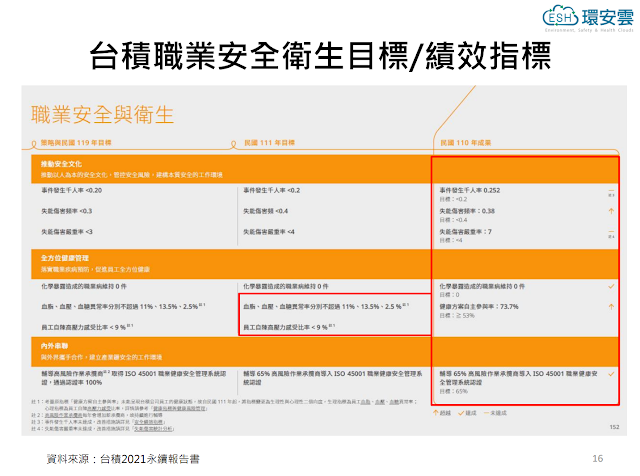This screenshot has width=640, height=476.
Task: Click the ESH 環安雲 cloud logo
Action: [x=588, y=18]
